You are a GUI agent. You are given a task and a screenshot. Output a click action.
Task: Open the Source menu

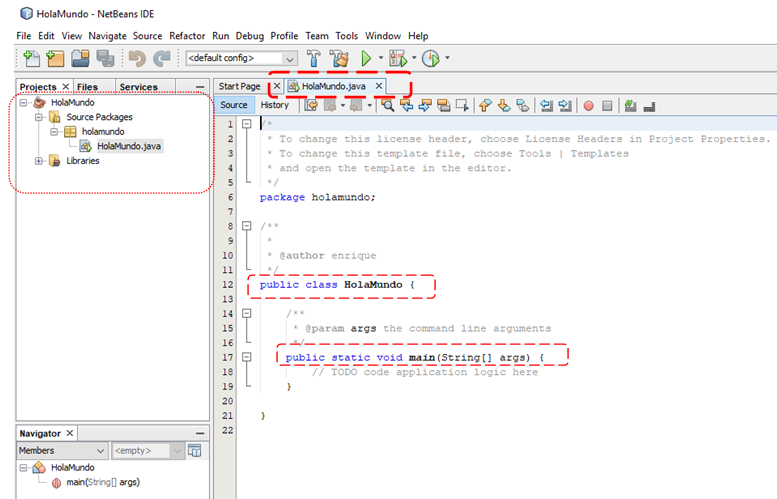pyautogui.click(x=148, y=36)
